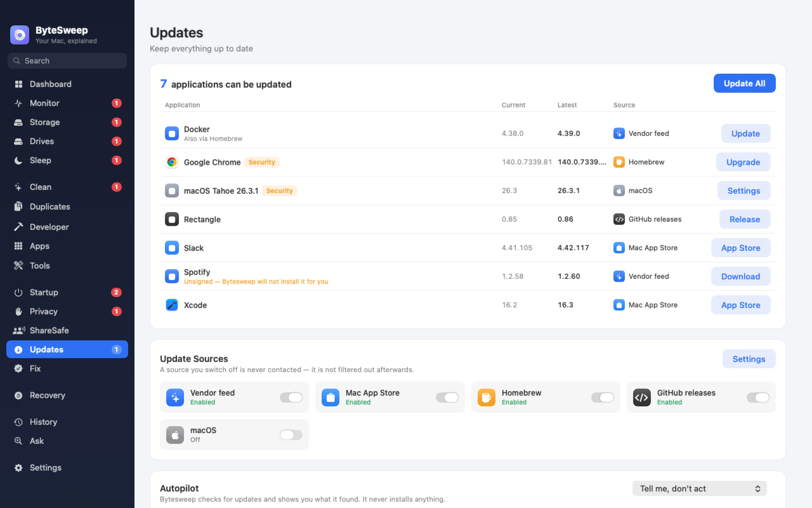Click the Docker app icon
The height and width of the screenshot is (508, 812).
pos(172,133)
